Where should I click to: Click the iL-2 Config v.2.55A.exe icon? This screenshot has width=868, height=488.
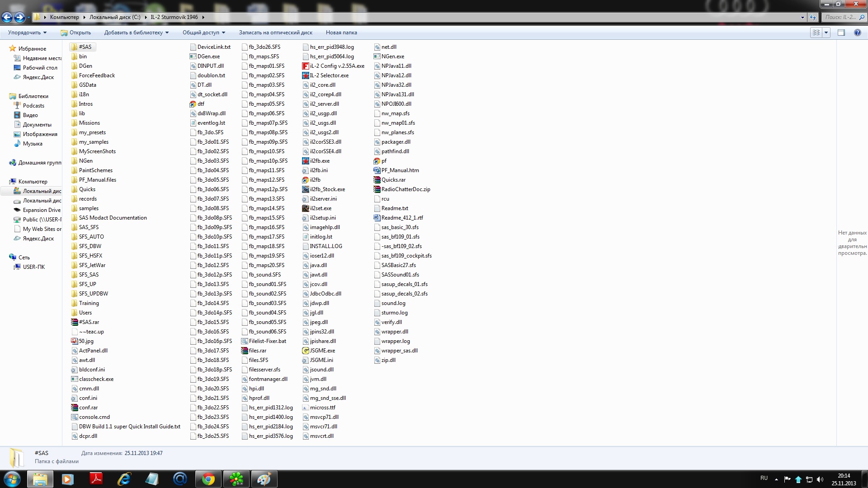click(306, 66)
